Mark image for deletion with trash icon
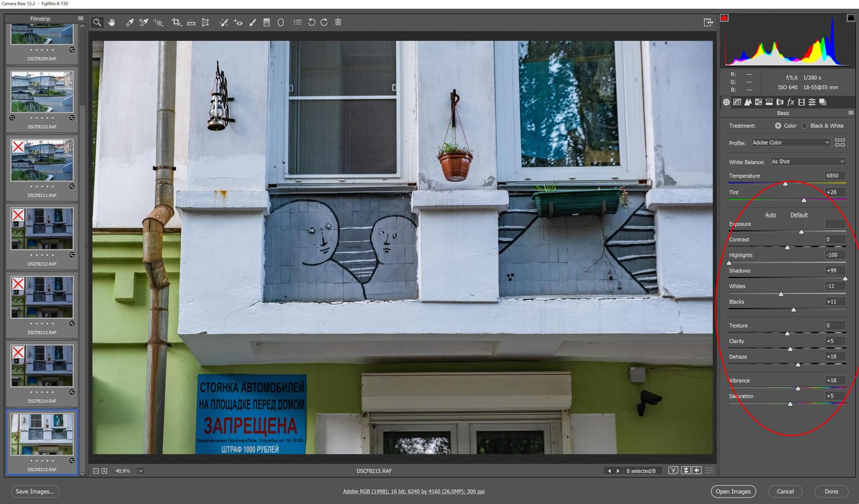 coord(338,22)
